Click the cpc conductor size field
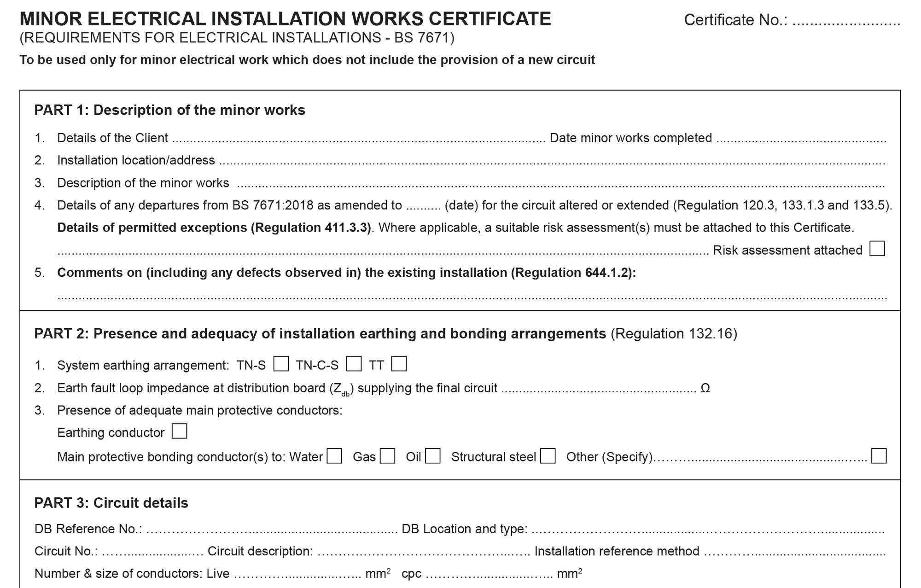921x588 pixels. point(489,573)
